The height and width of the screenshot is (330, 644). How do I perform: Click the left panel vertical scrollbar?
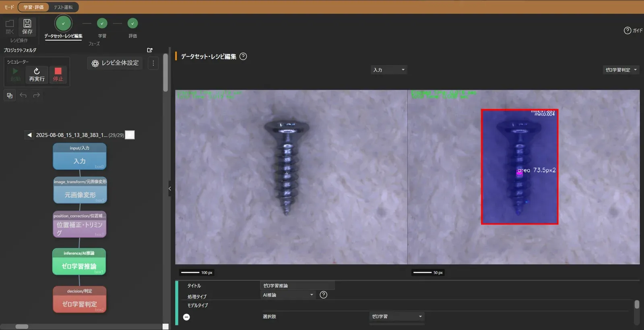tap(165, 73)
